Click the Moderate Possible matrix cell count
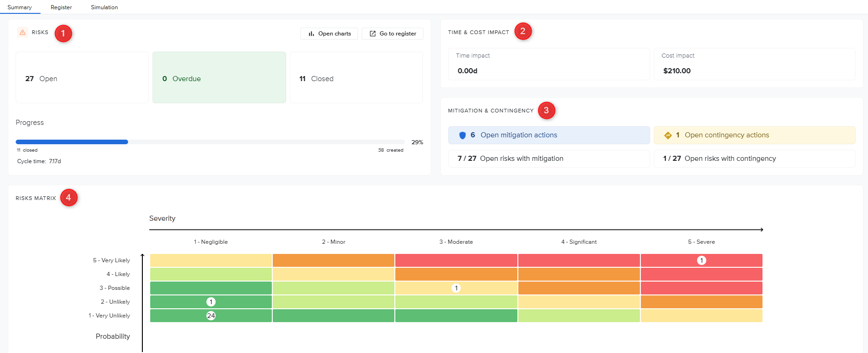The height and width of the screenshot is (353, 868). click(x=456, y=288)
